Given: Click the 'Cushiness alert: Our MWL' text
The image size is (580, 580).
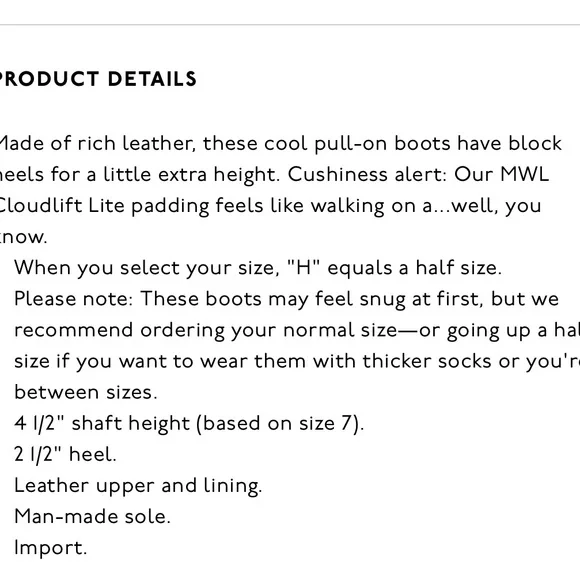Looking at the screenshot, I should pos(418,174).
